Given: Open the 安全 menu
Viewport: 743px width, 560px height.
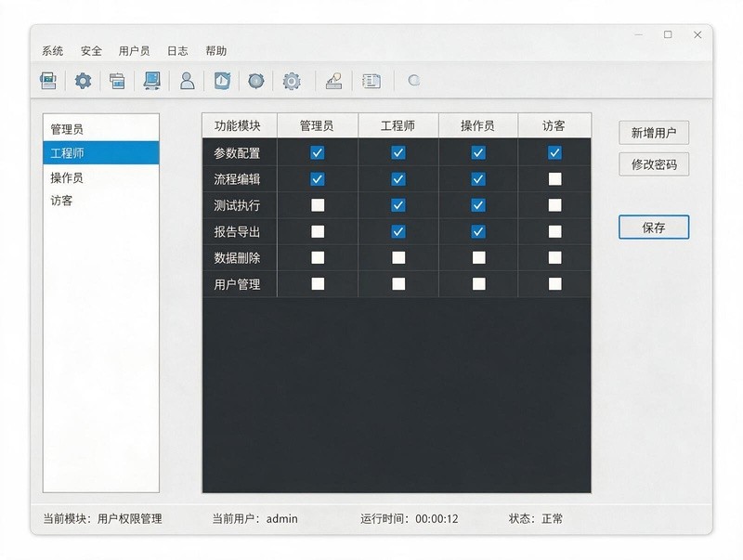Looking at the screenshot, I should (91, 51).
